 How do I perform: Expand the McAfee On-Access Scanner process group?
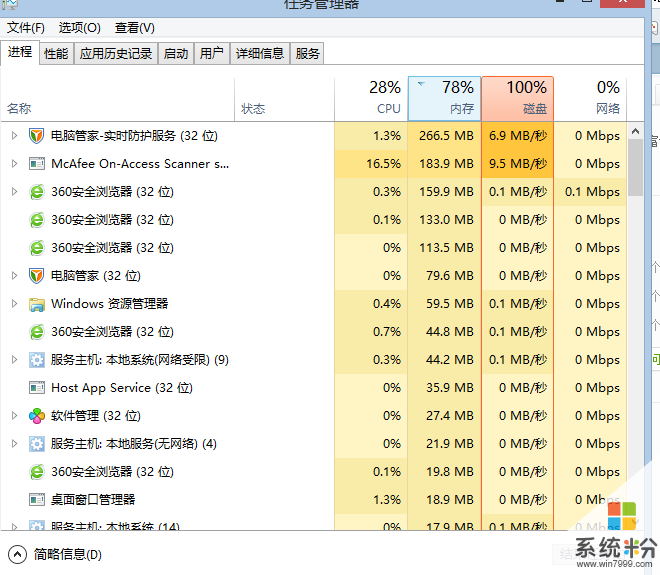14,164
